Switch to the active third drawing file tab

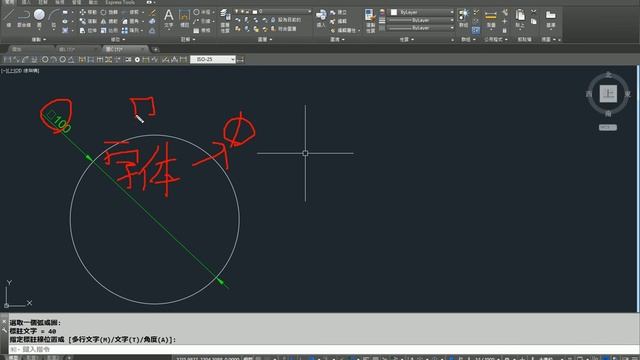tap(125, 49)
